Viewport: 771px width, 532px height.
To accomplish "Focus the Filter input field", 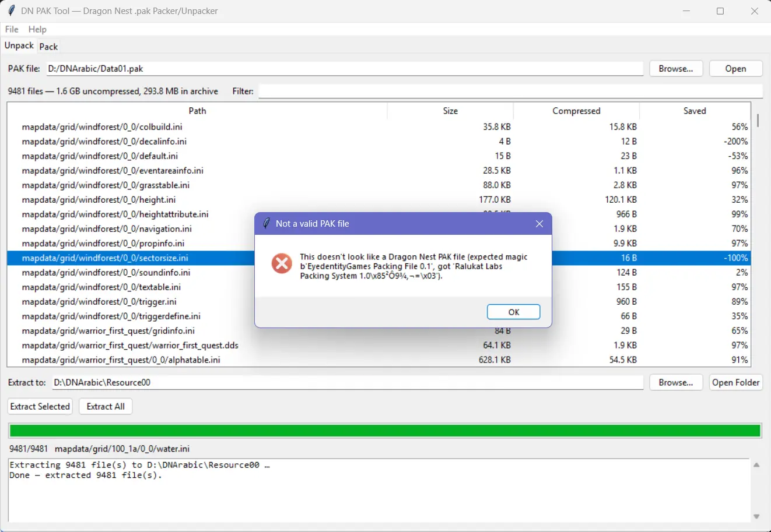I will (510, 91).
